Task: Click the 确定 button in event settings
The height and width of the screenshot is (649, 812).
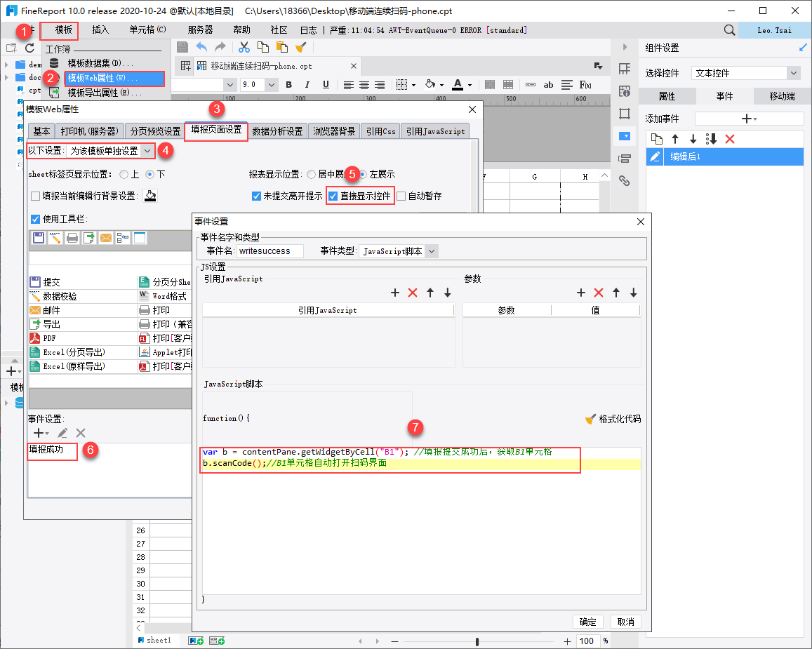Action: pyautogui.click(x=587, y=622)
